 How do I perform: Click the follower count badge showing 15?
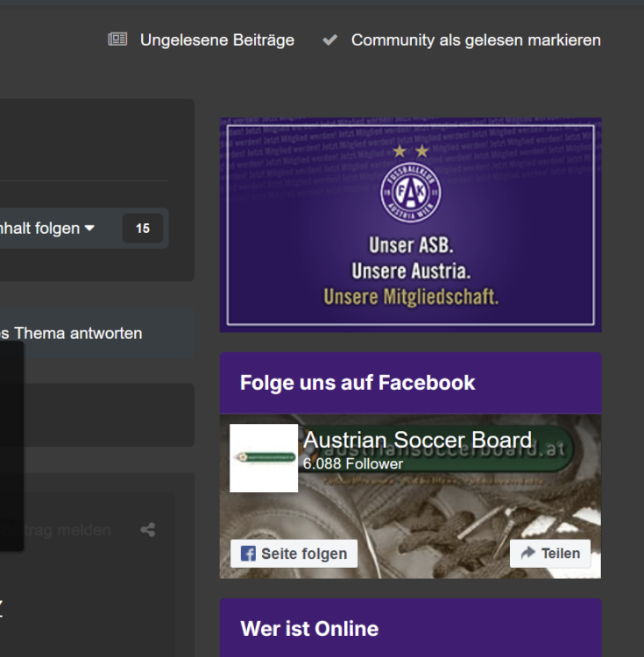143,229
